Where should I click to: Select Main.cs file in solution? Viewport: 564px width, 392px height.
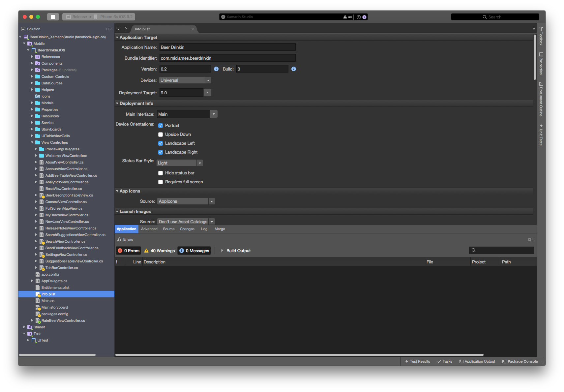point(48,301)
